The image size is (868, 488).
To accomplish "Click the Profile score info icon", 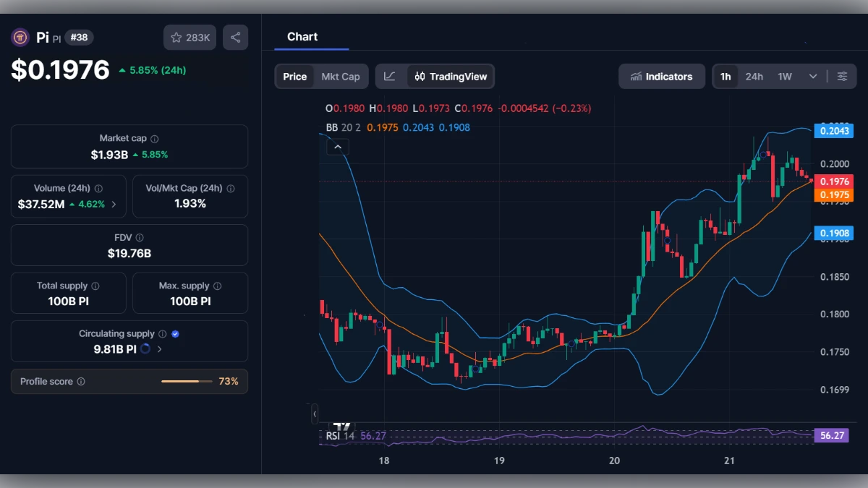I will coord(81,382).
